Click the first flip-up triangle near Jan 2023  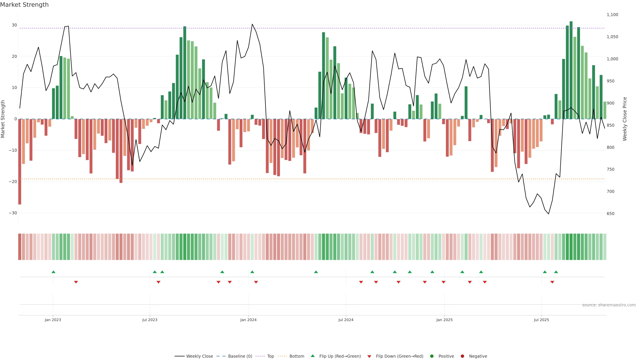pos(53,272)
